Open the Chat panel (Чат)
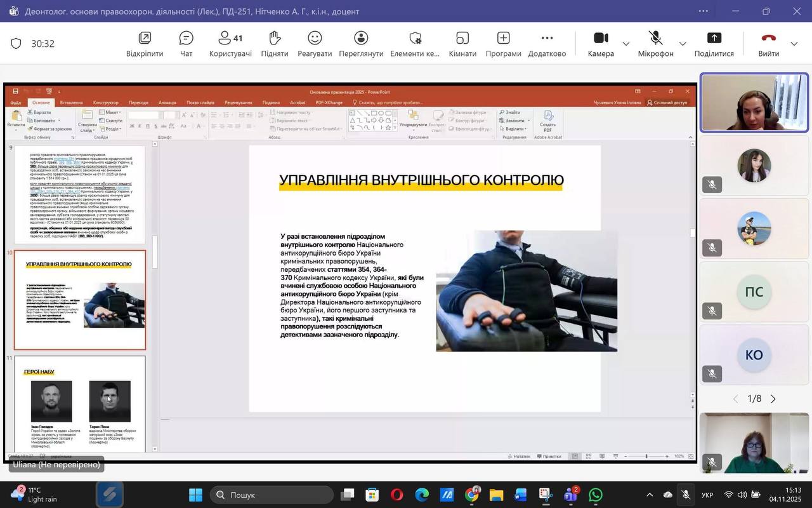 pyautogui.click(x=186, y=44)
